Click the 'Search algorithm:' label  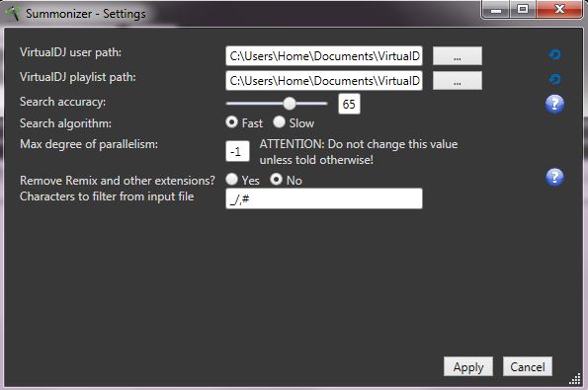pyautogui.click(x=65, y=123)
